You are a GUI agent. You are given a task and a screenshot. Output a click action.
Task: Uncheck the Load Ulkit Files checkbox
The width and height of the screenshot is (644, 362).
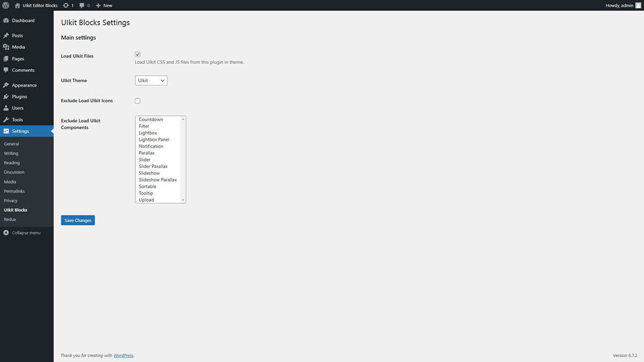(x=138, y=54)
